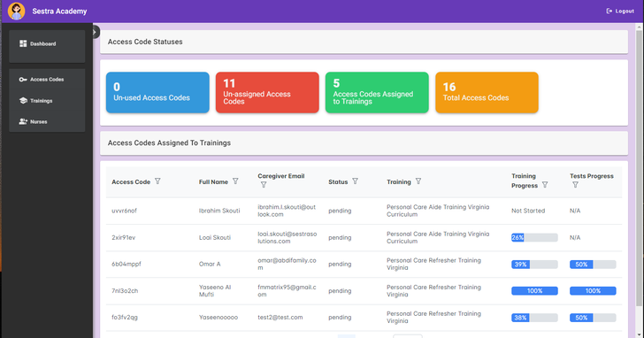
Task: Click the 39% training progress bar
Action: (534, 265)
